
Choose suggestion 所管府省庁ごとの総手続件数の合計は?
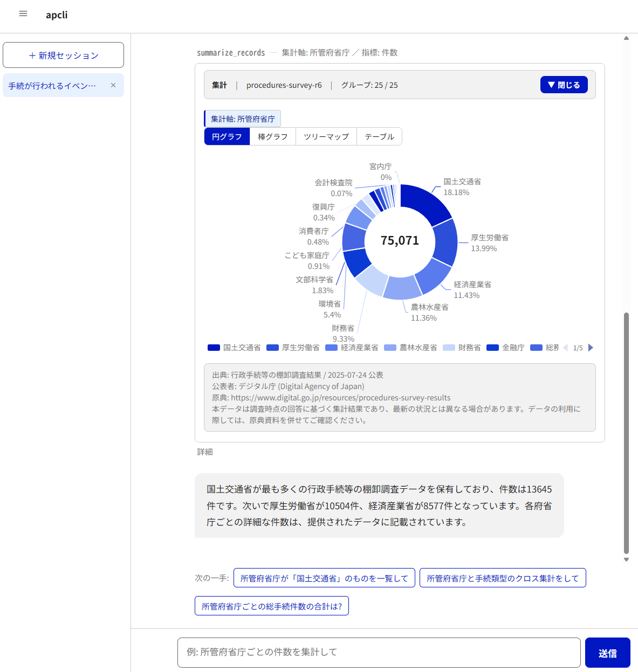[272, 606]
